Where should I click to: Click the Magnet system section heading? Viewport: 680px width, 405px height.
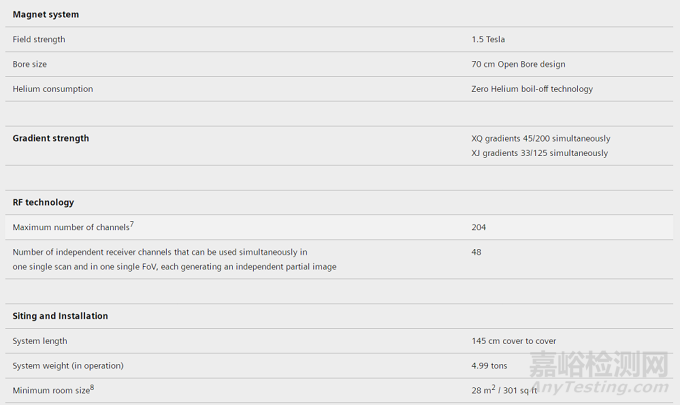click(x=46, y=14)
